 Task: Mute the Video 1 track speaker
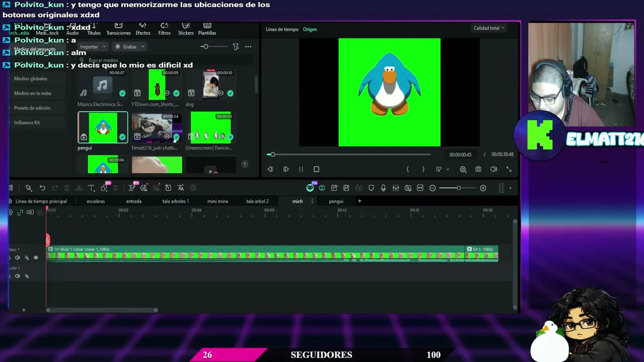point(18,258)
